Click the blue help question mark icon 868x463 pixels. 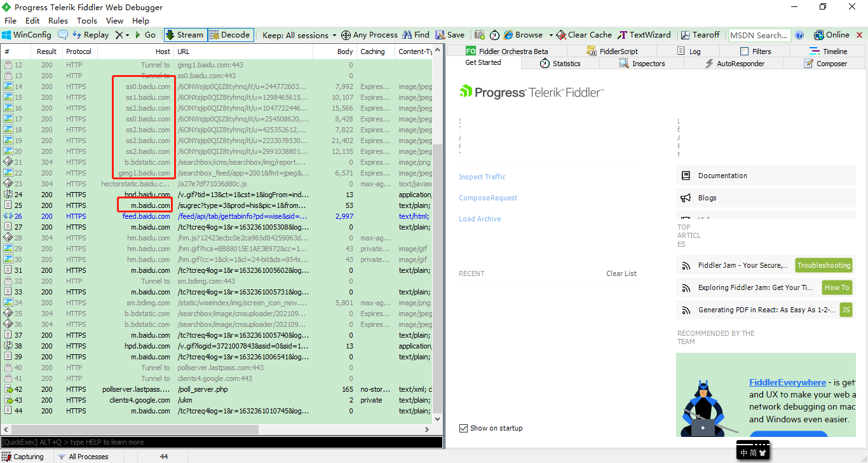pyautogui.click(x=799, y=35)
